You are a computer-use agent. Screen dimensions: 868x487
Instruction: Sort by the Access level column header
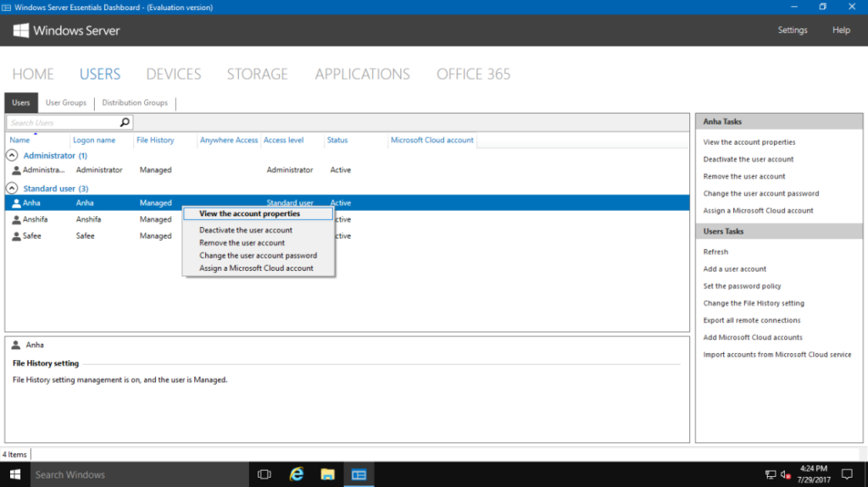pos(283,141)
